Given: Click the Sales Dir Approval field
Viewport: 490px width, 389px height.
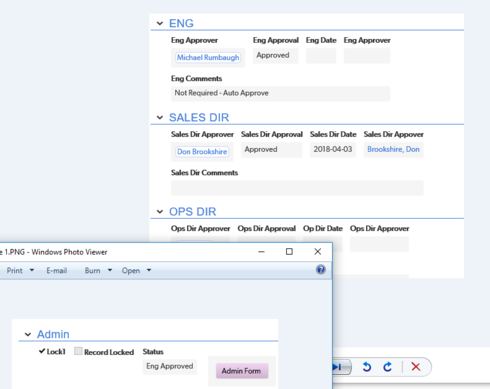Looking at the screenshot, I should click(271, 150).
